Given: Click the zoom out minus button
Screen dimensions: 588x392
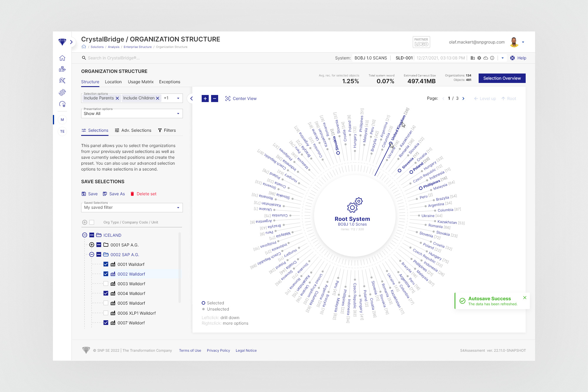Looking at the screenshot, I should coord(215,99).
